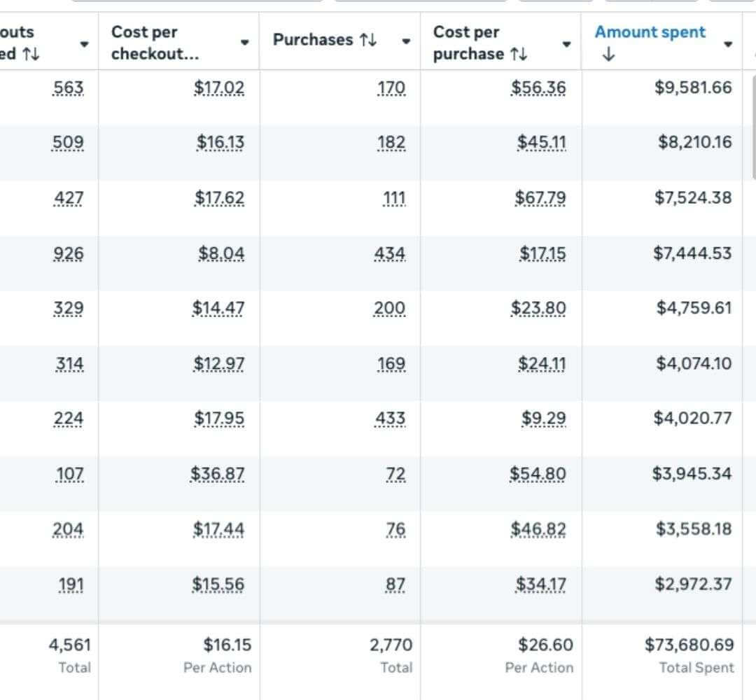This screenshot has width=756, height=700.
Task: Click cost per purchase $34.17
Action: 540,584
